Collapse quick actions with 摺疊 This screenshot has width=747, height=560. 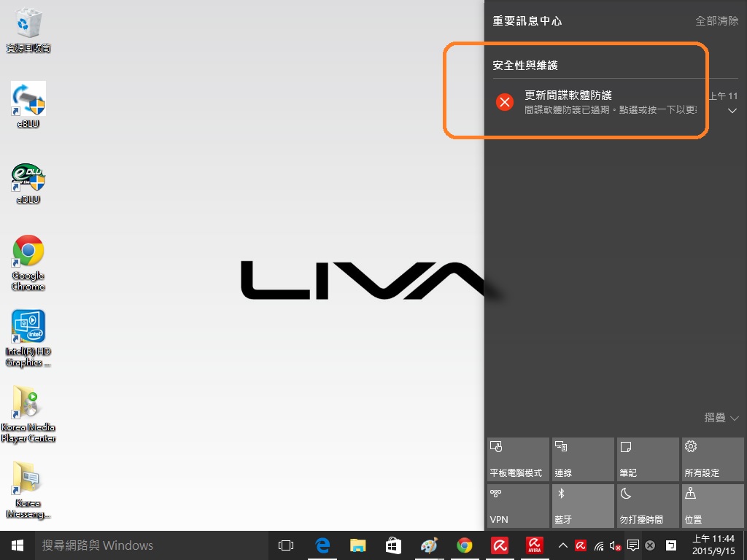tap(721, 418)
